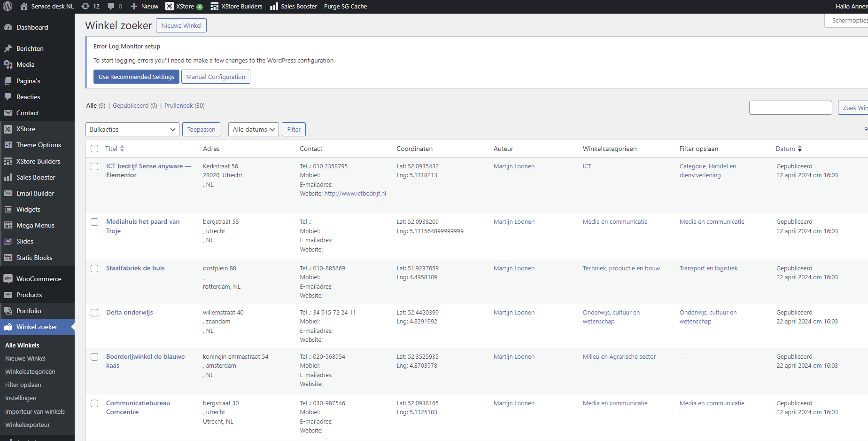The image size is (868, 441).
Task: Click the Media icon in the sidebar
Action: click(x=8, y=64)
